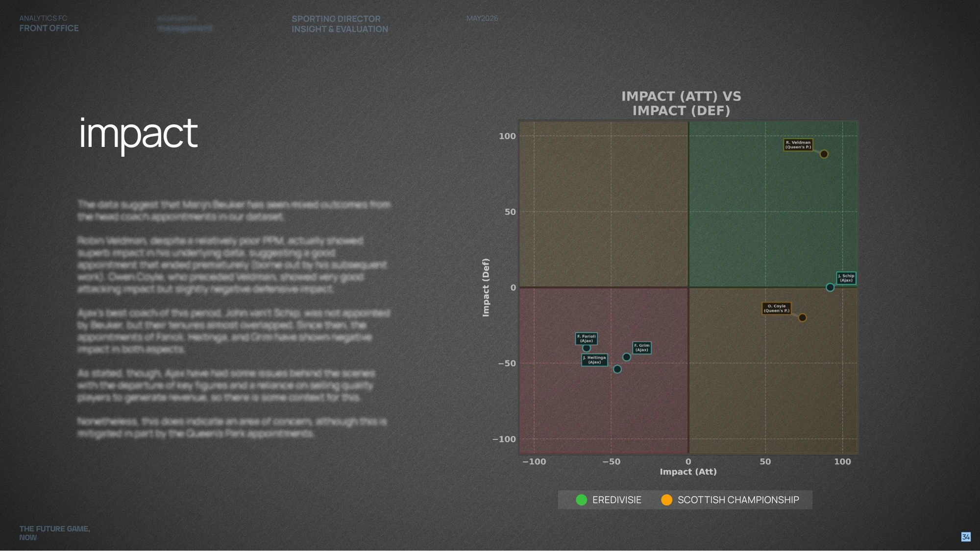Click the O. Coyle (Queen's P.) label
The image size is (980, 551).
pyautogui.click(x=776, y=309)
